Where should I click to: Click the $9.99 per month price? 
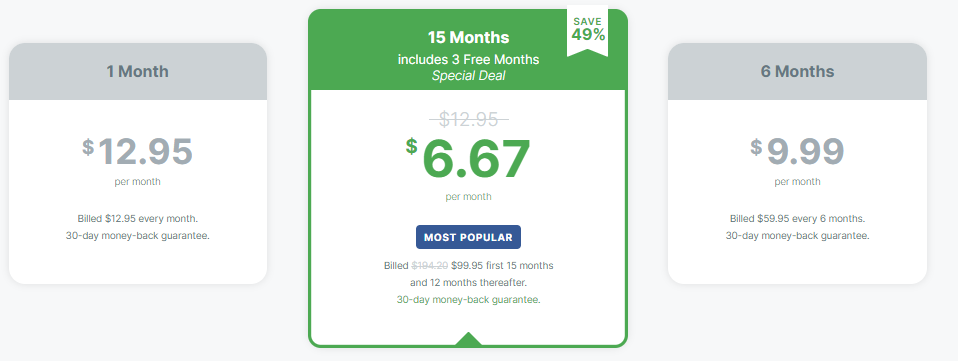(797, 151)
